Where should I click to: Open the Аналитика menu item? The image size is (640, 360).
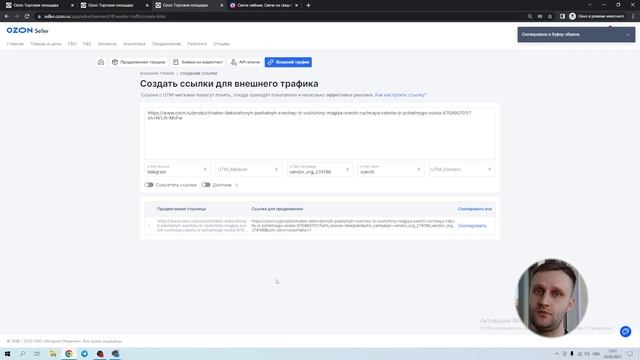(134, 44)
